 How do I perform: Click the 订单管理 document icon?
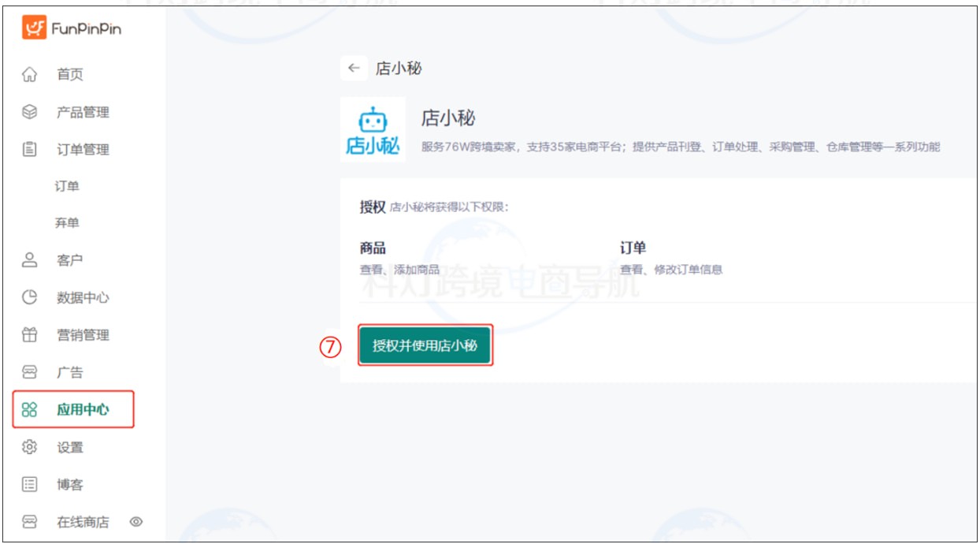pyautogui.click(x=28, y=148)
